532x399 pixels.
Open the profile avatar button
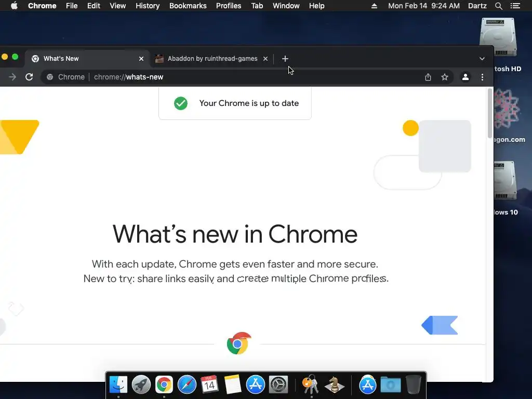point(465,77)
